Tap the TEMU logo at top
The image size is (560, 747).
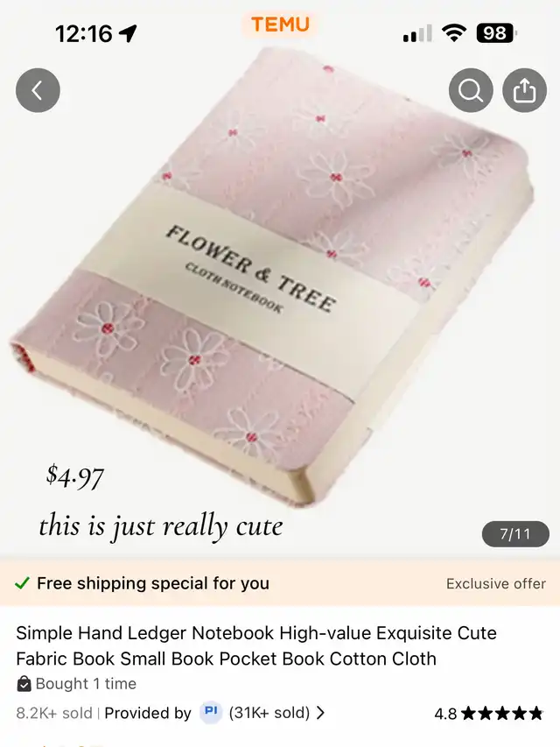pyautogui.click(x=280, y=25)
